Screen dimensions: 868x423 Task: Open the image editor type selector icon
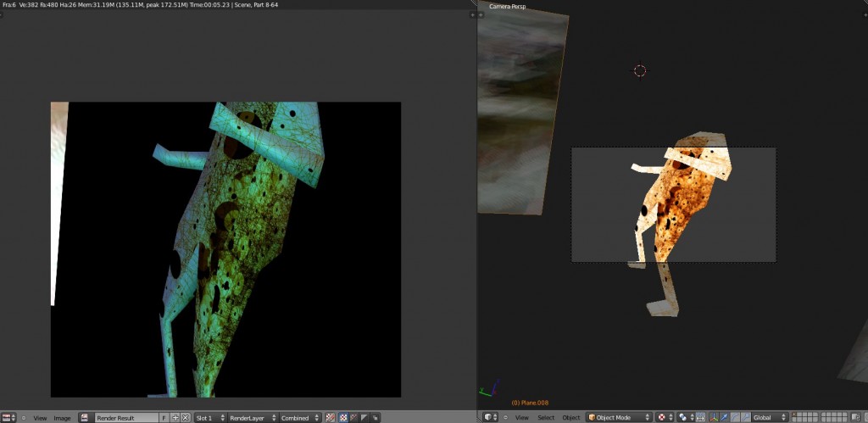click(x=8, y=418)
